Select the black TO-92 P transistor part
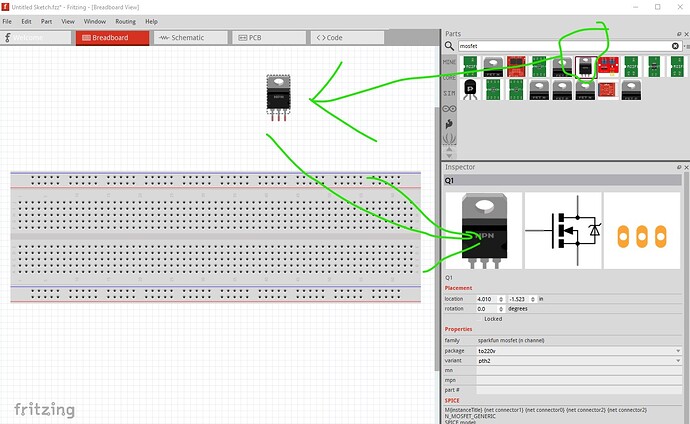The width and height of the screenshot is (690, 424). [470, 90]
